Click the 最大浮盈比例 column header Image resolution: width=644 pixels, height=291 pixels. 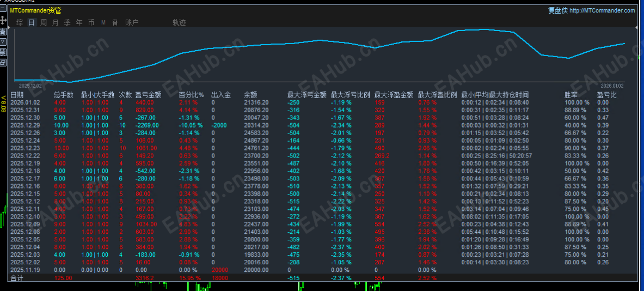pyautogui.click(x=438, y=95)
